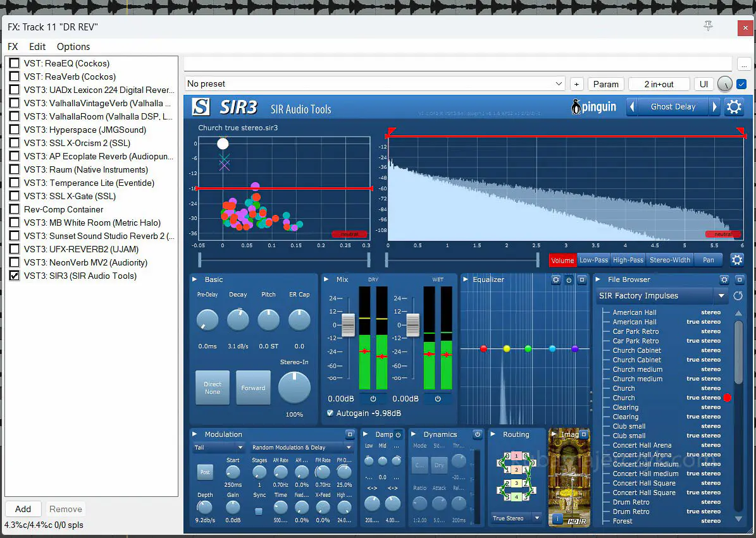Click the dry level fader handle
This screenshot has height=538, width=756.
348,325
